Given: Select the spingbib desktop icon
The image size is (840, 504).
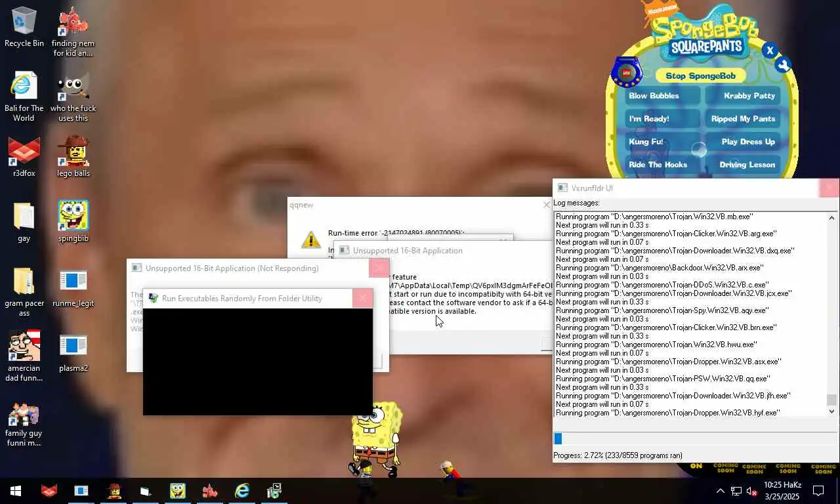Looking at the screenshot, I should [73, 222].
